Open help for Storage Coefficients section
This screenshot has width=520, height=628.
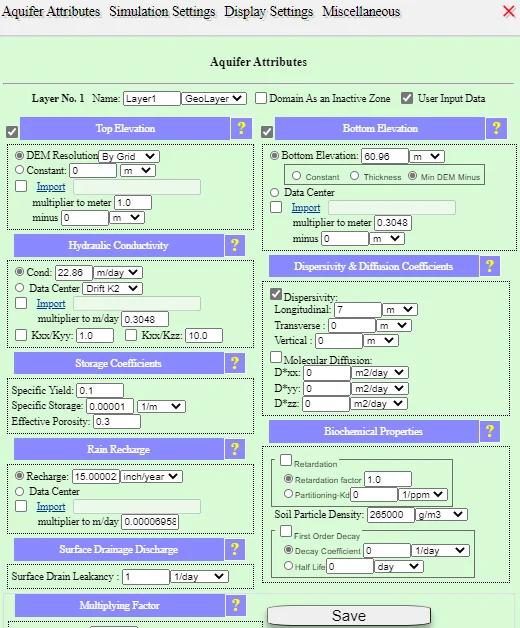235,363
